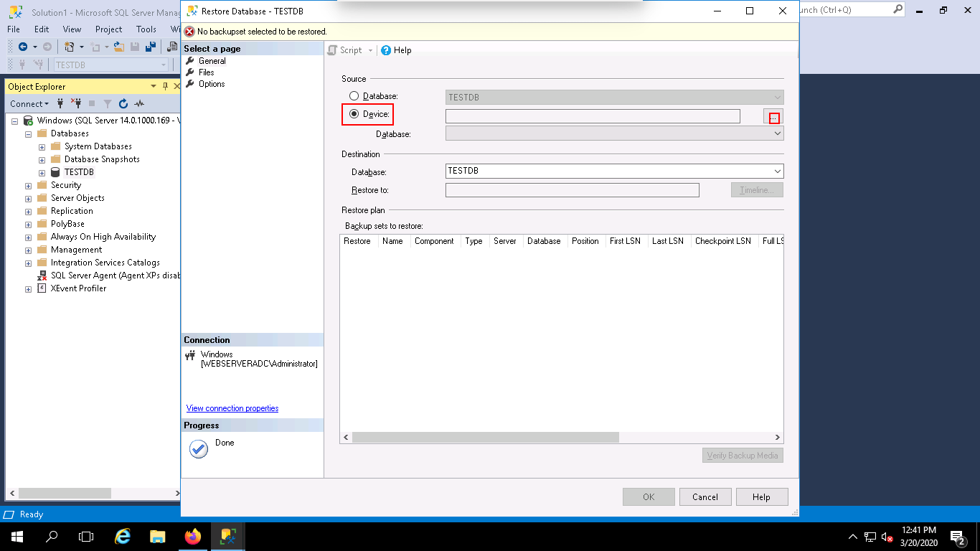980x551 pixels.
Task: Click the Connect plug icon in Object Explorer
Action: click(60, 104)
